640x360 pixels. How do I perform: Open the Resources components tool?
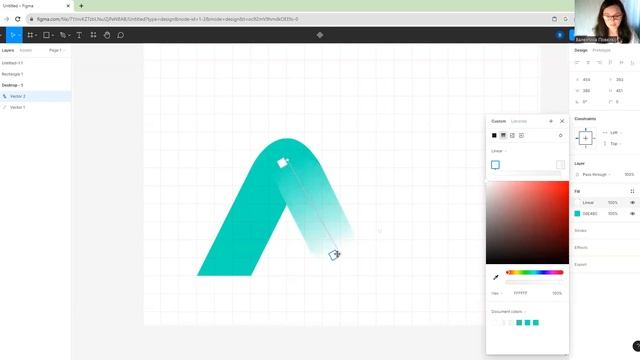(x=93, y=35)
